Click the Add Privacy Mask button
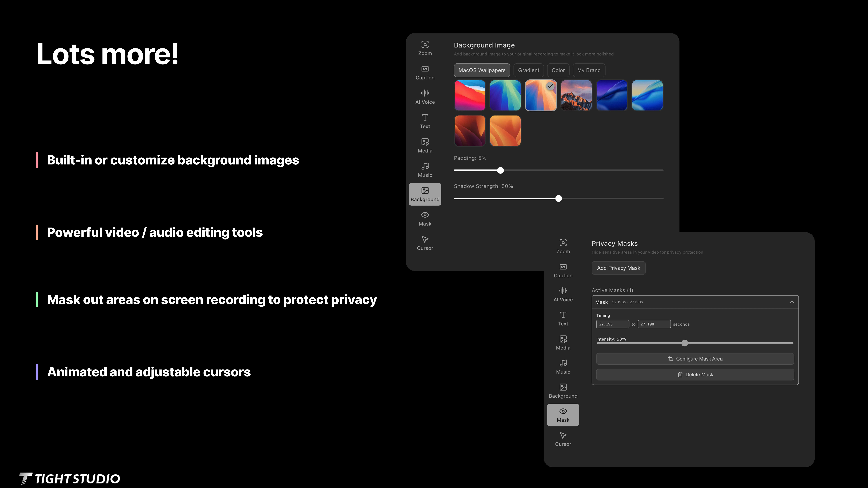Viewport: 868px width, 488px height. coord(618,268)
